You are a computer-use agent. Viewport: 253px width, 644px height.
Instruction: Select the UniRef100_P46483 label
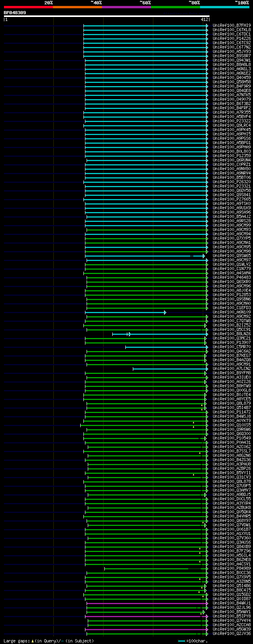232,277
